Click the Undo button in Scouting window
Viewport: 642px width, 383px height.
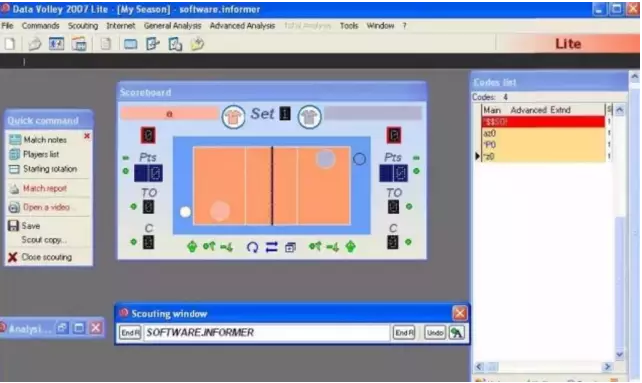(434, 333)
